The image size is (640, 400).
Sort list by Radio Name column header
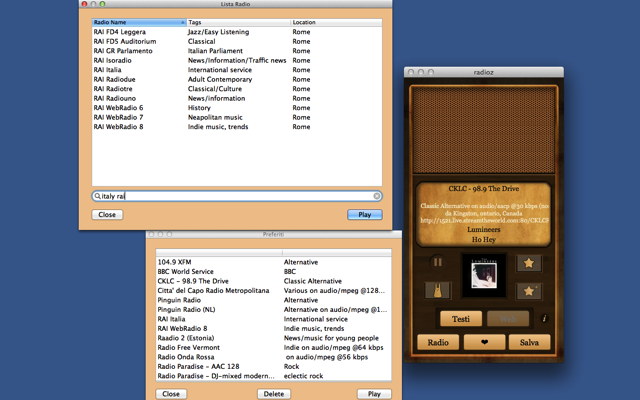click(x=138, y=22)
